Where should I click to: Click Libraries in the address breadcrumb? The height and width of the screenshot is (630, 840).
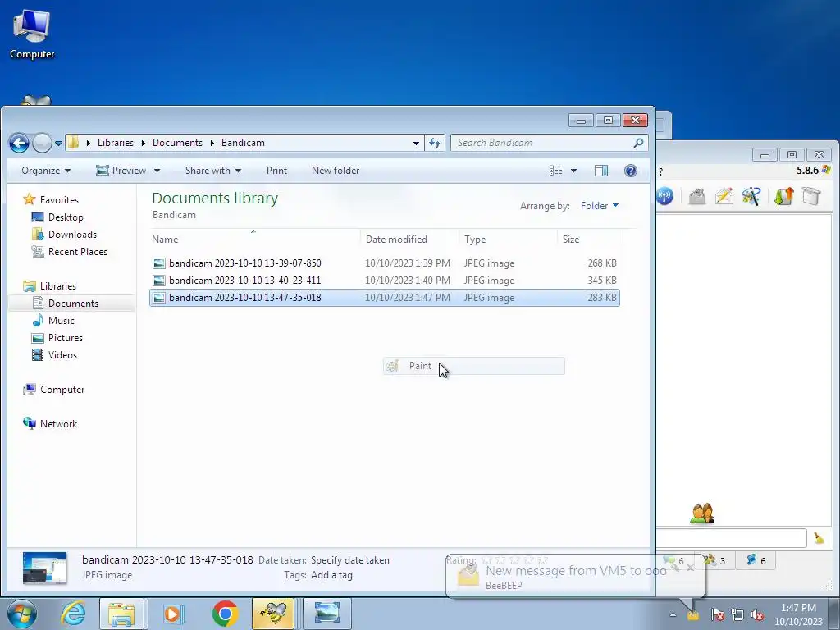click(115, 143)
